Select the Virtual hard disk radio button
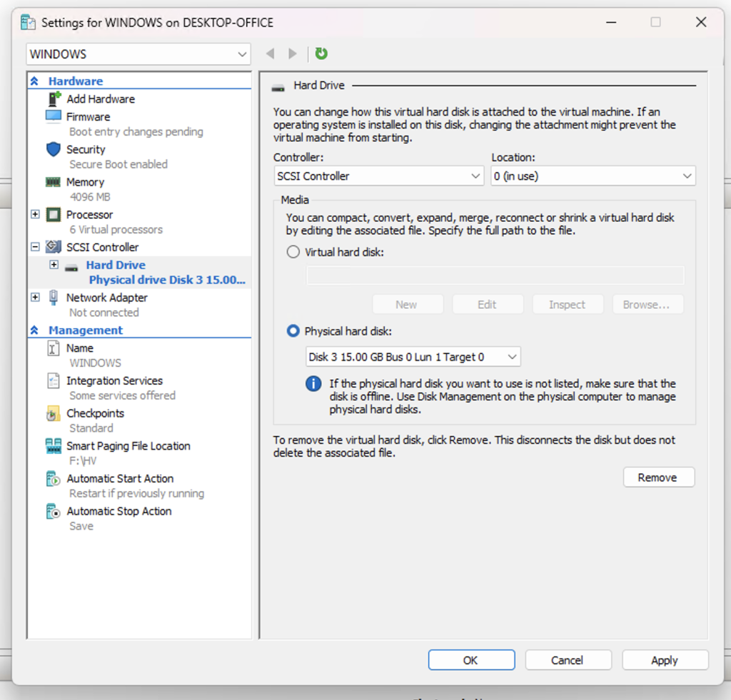Screen dimensions: 731x700 (x=293, y=252)
